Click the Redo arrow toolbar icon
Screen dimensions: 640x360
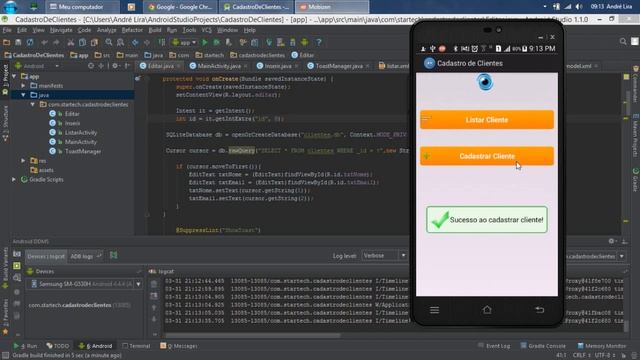[56, 42]
